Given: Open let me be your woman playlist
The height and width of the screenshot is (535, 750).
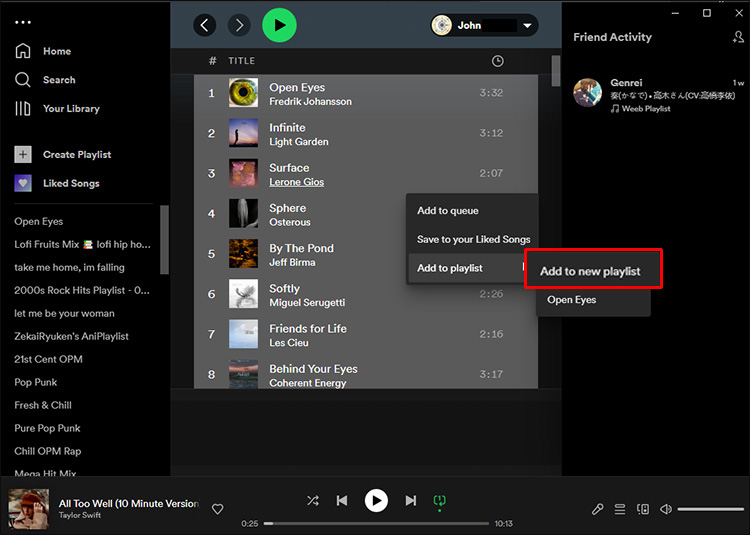Looking at the screenshot, I should coord(64,313).
